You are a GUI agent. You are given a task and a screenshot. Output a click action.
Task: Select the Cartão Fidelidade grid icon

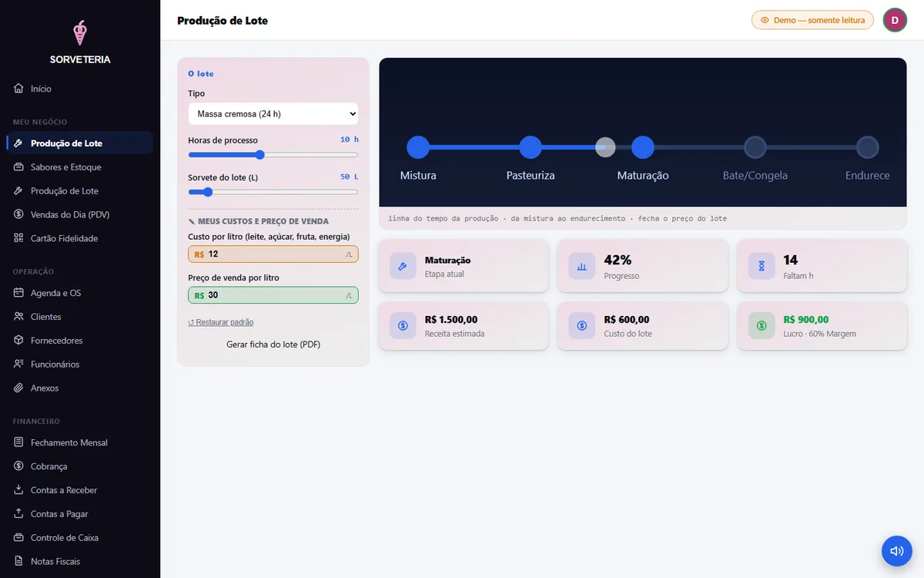18,238
